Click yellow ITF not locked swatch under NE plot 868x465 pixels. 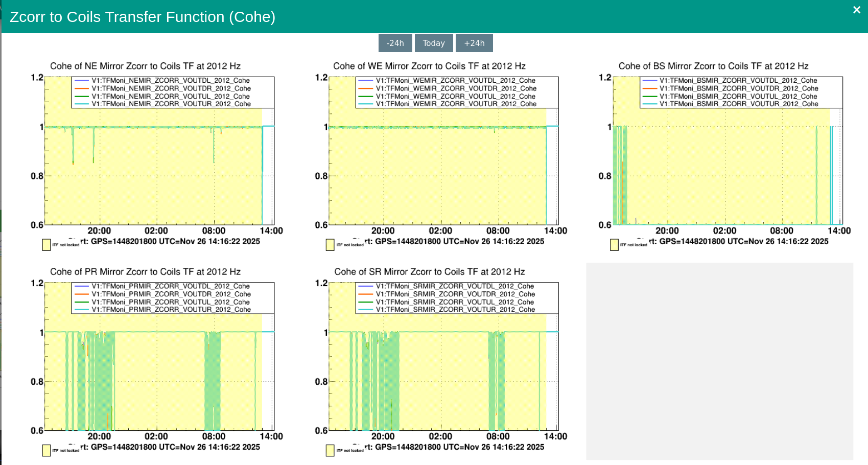(46, 245)
